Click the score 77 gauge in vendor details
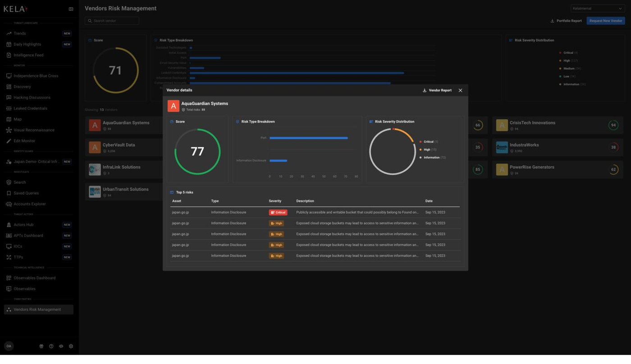Image resolution: width=631 pixels, height=364 pixels. coord(197,151)
